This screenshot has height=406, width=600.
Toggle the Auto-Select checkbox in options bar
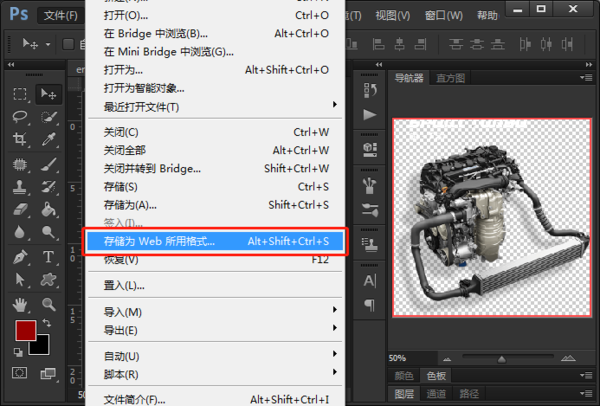click(68, 44)
